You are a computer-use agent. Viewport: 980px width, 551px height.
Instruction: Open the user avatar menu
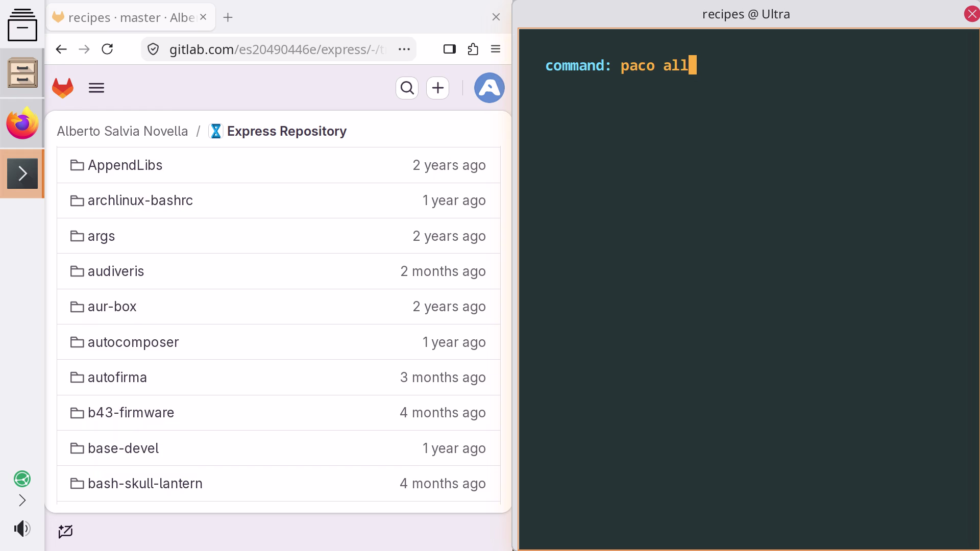point(489,88)
